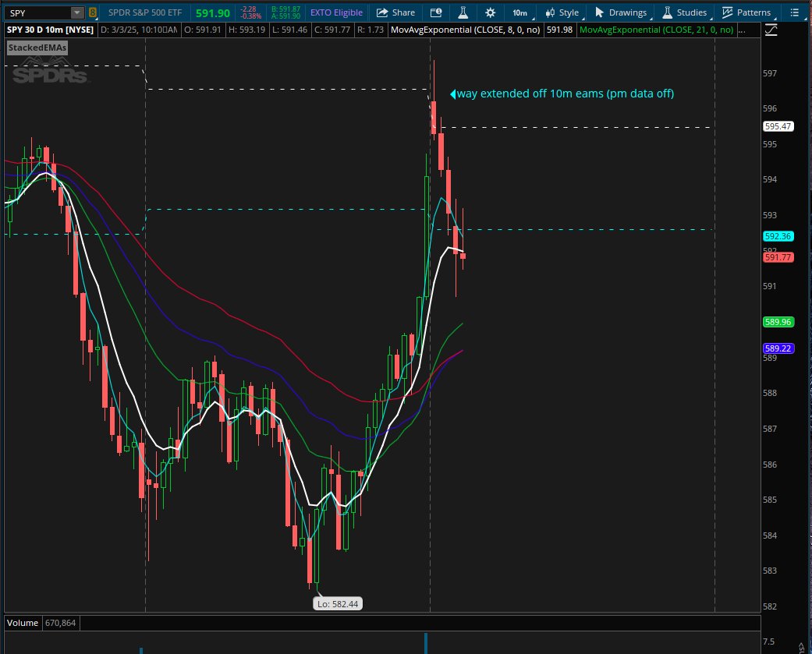Viewport: 812px width, 654px height.
Task: Open the chart settings gear icon
Action: 489,12
